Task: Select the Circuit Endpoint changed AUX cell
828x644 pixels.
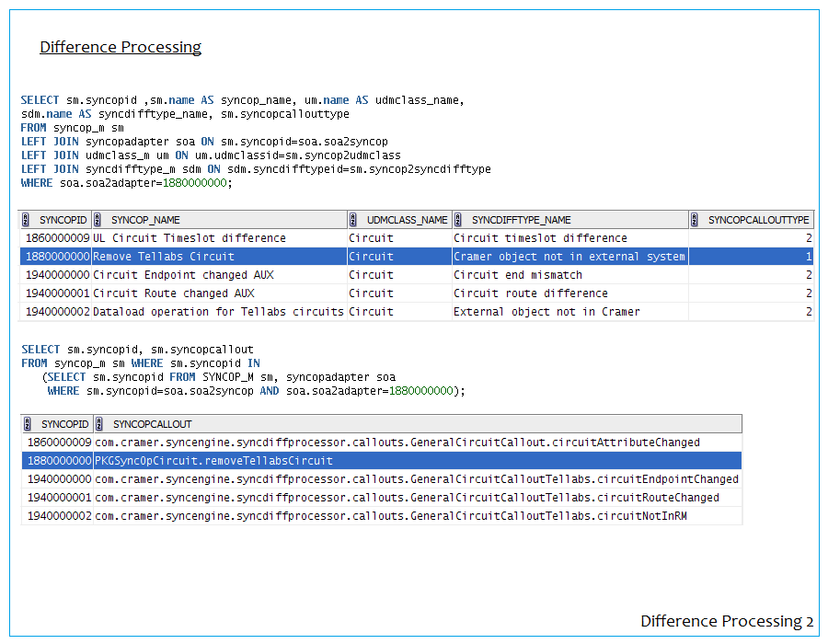Action: pyautogui.click(x=183, y=275)
